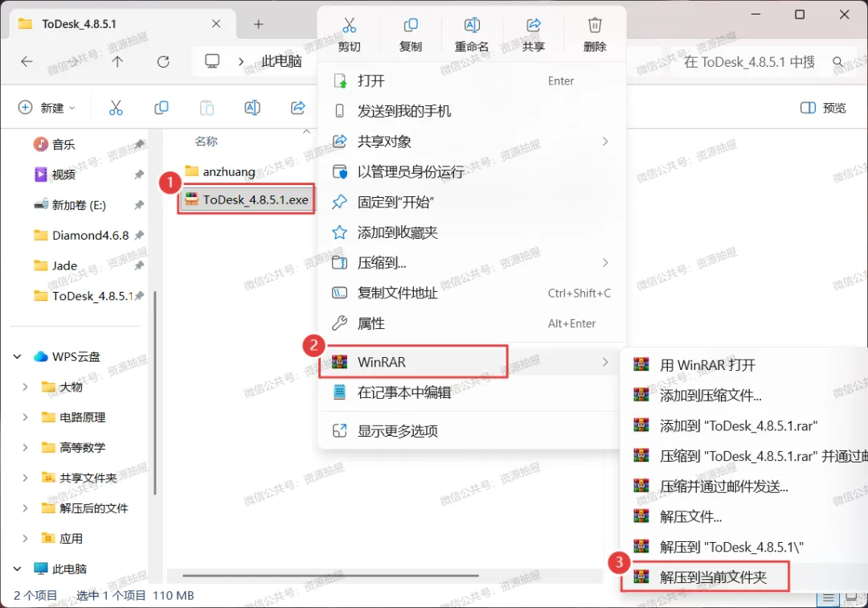Choose 显示更多选项
The image size is (868, 608).
tap(472, 431)
